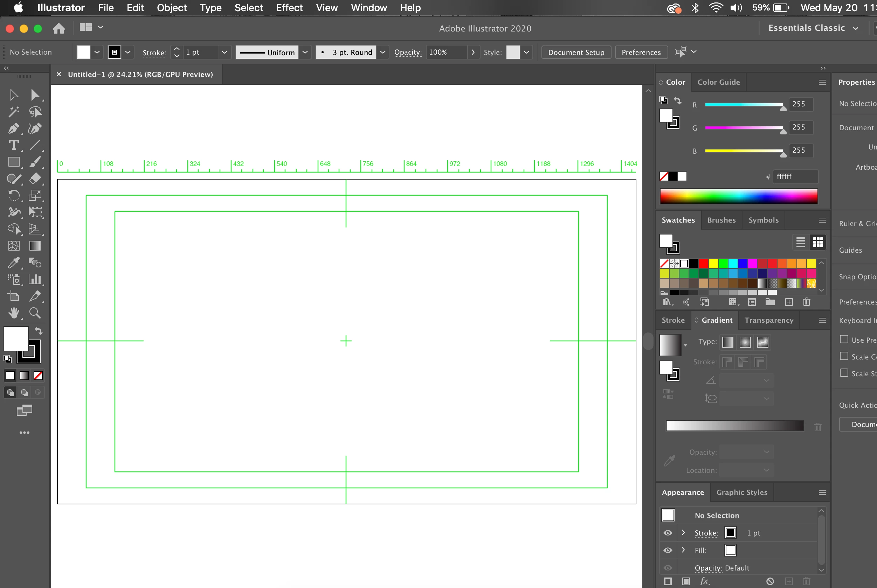The image size is (877, 588).
Task: Open Essentials Classic workspace dropdown
Action: coord(813,28)
